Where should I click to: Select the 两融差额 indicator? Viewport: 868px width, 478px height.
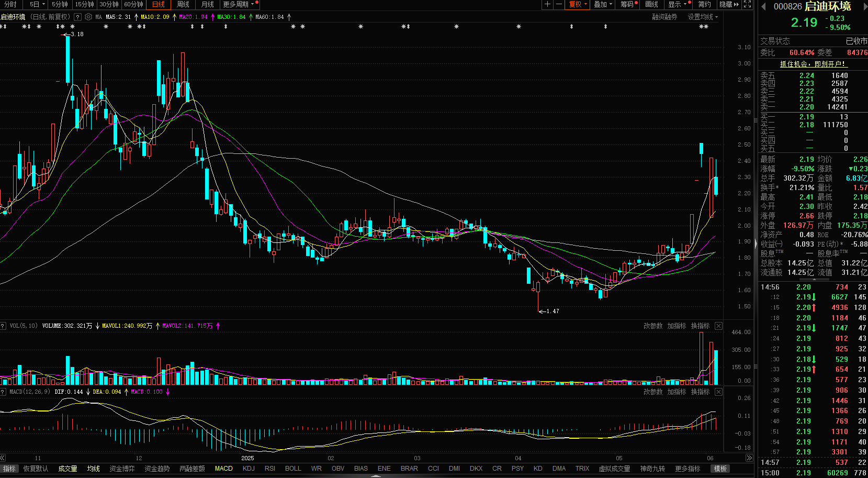(192, 469)
